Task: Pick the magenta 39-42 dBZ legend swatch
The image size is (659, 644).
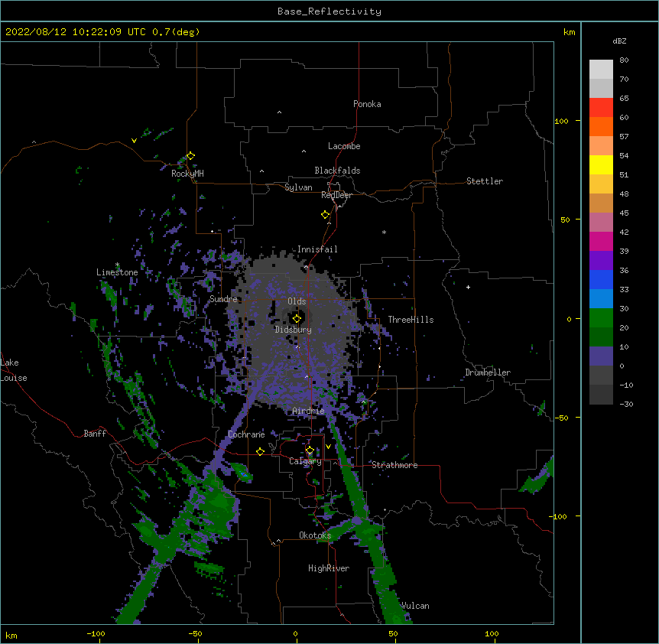Action: coord(601,241)
